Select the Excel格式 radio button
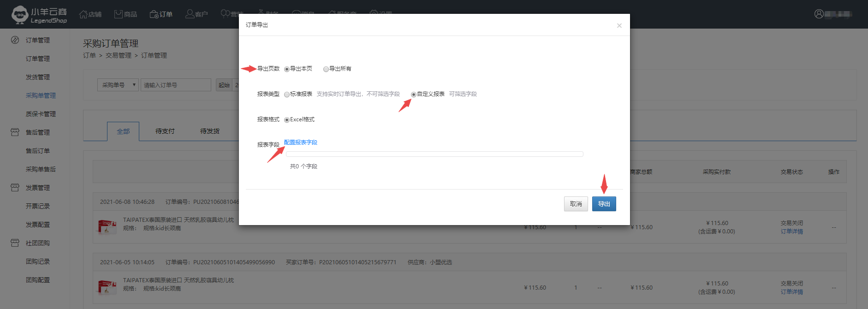 coord(287,120)
